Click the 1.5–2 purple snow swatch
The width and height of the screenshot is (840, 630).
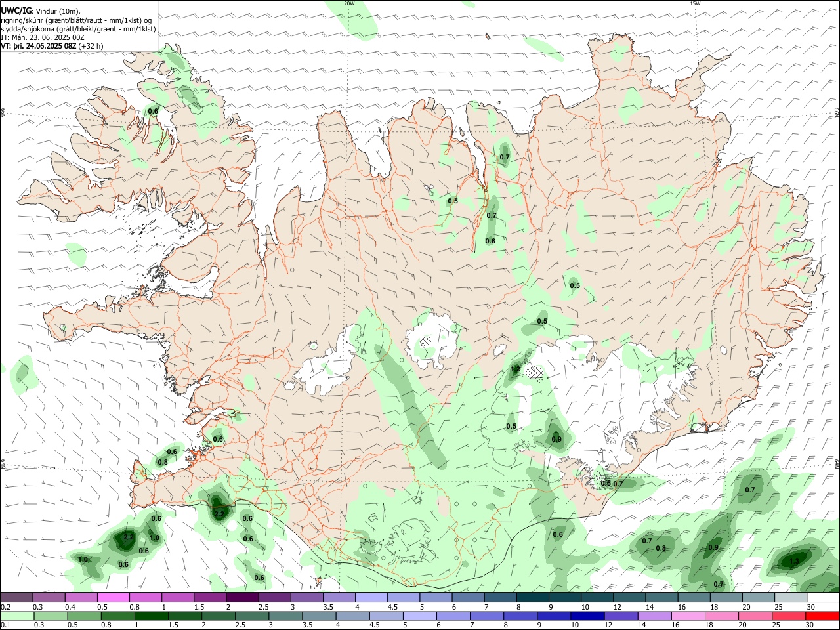point(210,598)
